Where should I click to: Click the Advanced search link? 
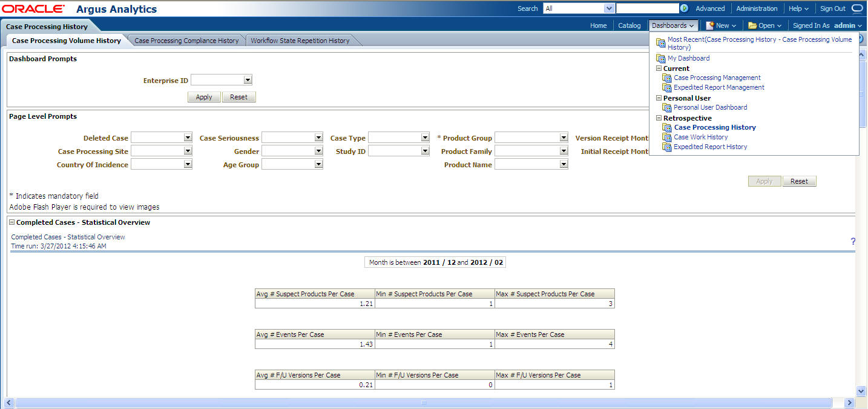coord(710,8)
